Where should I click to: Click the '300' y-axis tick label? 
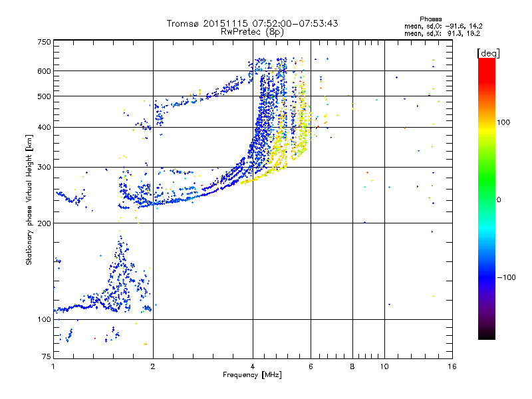tap(44, 167)
